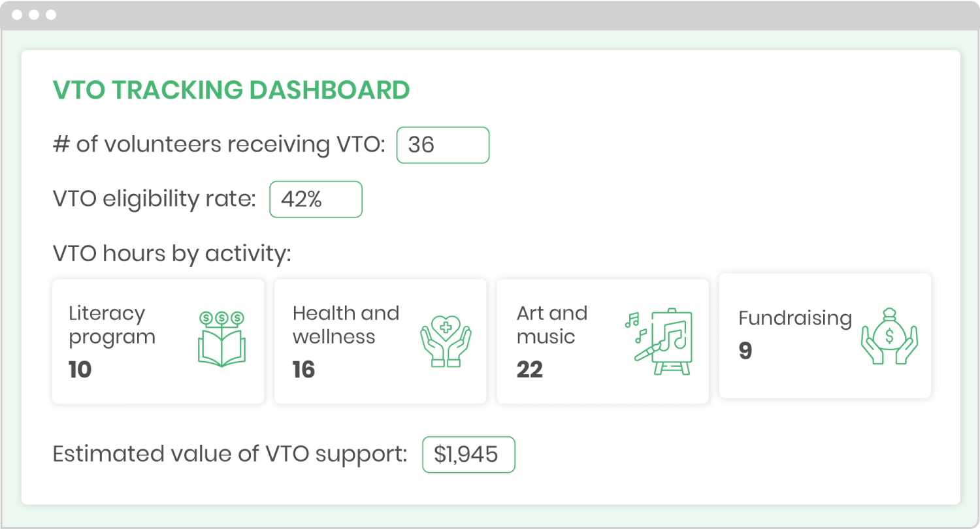Screen dimensions: 980x529
Task: Select the Literacy program card
Action: (x=158, y=342)
